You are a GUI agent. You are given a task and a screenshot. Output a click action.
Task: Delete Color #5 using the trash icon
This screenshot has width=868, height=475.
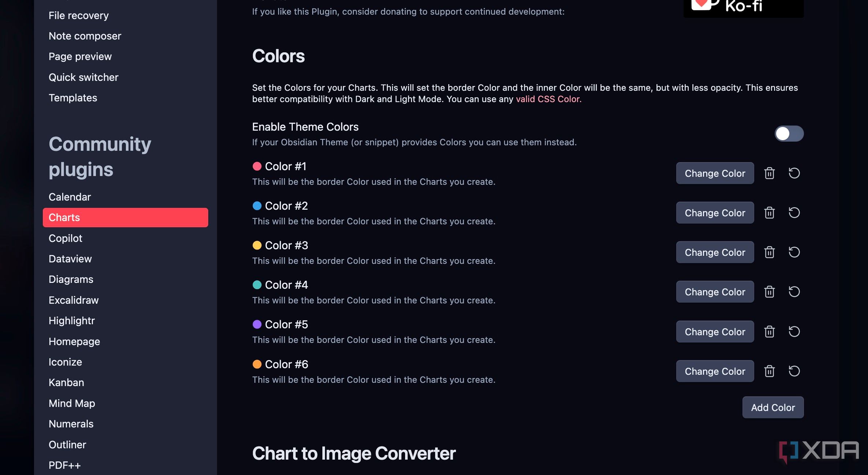click(769, 332)
